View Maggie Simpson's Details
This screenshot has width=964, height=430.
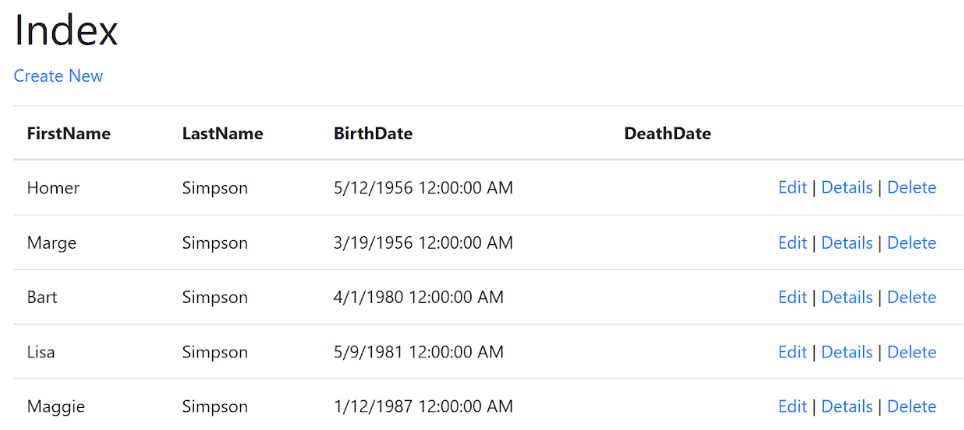click(846, 406)
